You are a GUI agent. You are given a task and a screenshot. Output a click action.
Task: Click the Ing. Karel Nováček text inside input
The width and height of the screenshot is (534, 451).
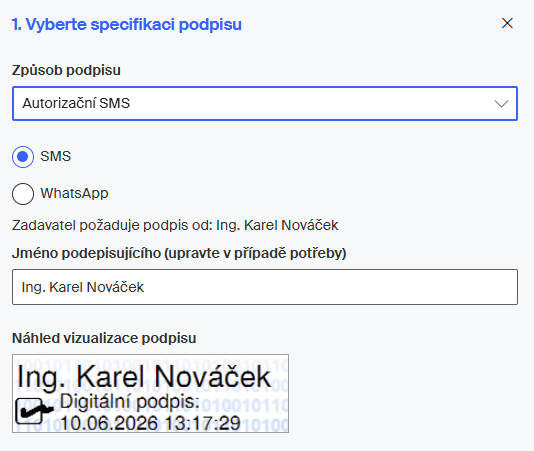coord(83,287)
